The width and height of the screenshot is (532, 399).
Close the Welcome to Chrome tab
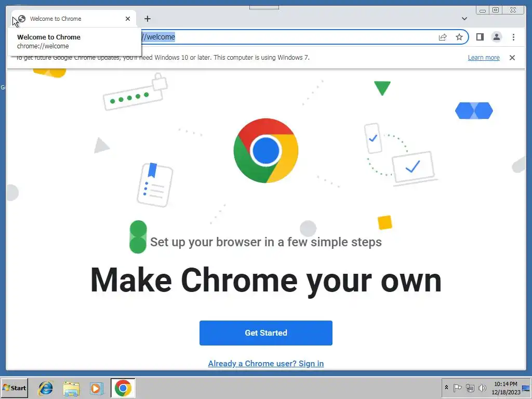[x=128, y=19]
